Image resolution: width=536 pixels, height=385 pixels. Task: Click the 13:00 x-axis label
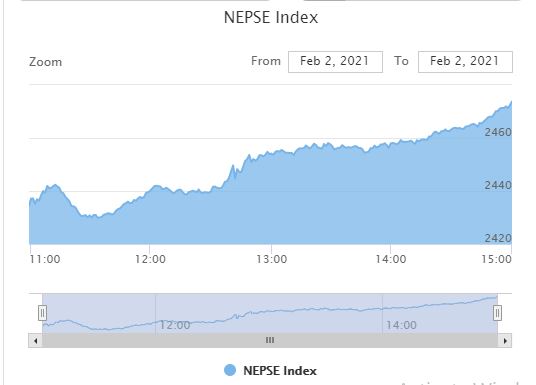[272, 259]
